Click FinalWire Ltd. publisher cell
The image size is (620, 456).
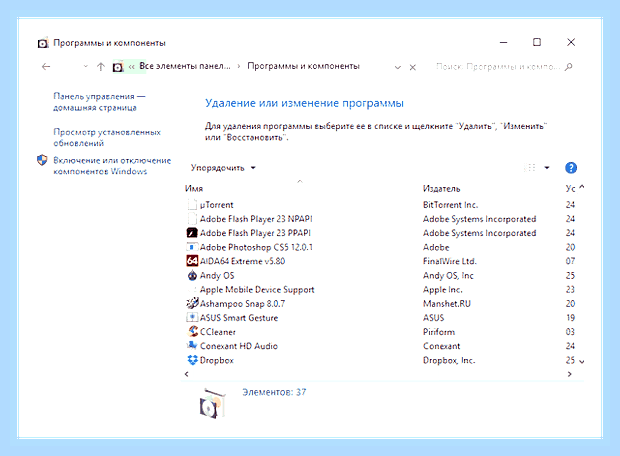pos(450,261)
